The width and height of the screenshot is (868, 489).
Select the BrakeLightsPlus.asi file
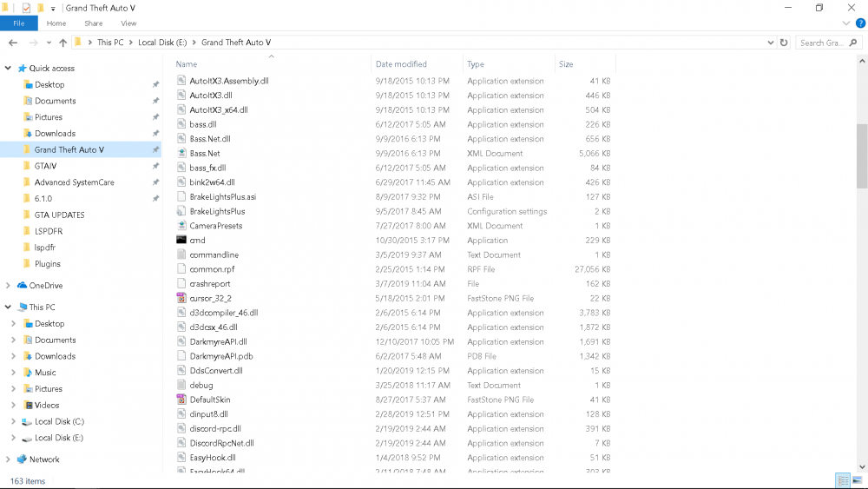(x=222, y=196)
